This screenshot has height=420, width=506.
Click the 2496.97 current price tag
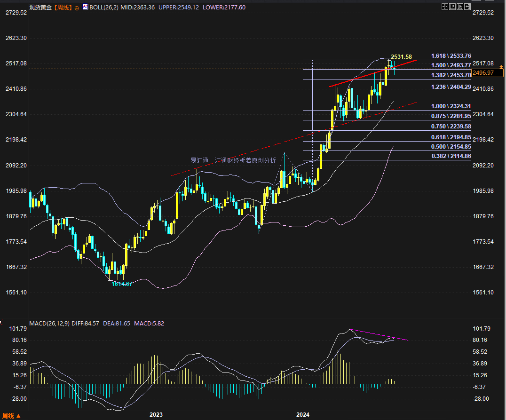[486, 72]
